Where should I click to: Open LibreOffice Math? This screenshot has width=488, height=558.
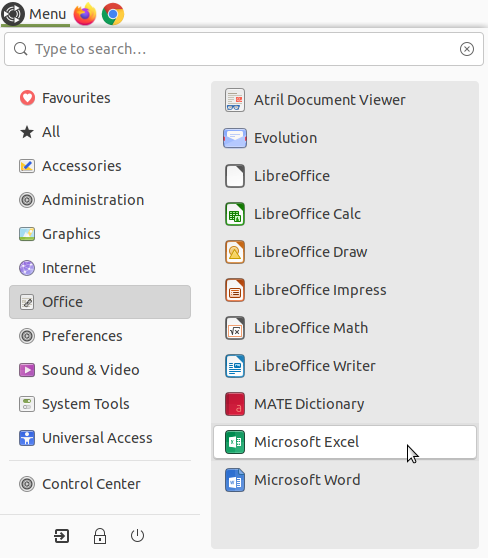pyautogui.click(x=345, y=328)
